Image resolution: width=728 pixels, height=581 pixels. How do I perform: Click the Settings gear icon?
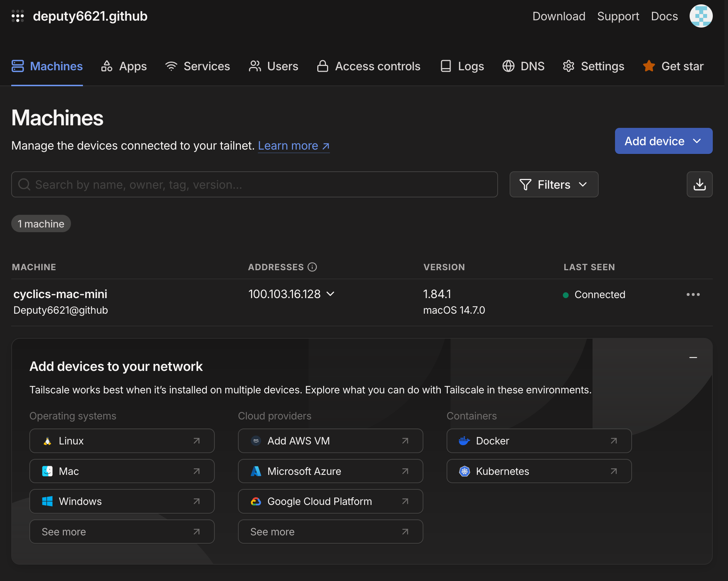pyautogui.click(x=569, y=66)
